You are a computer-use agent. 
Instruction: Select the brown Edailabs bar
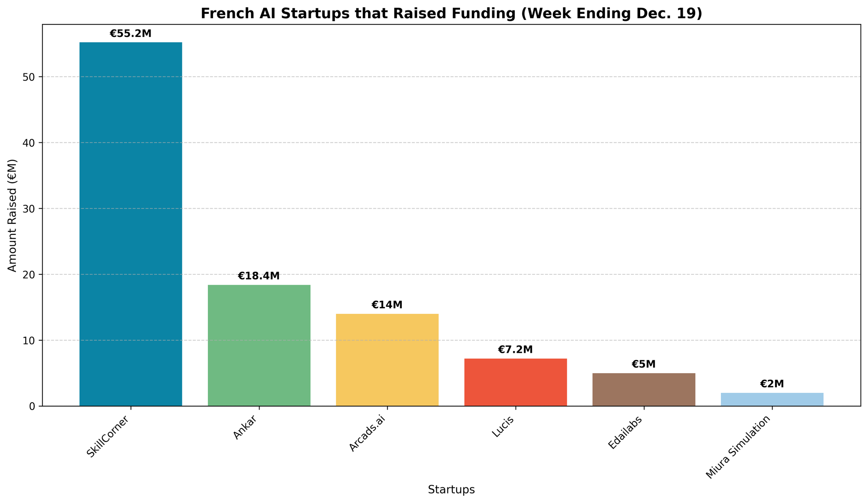[x=644, y=389]
